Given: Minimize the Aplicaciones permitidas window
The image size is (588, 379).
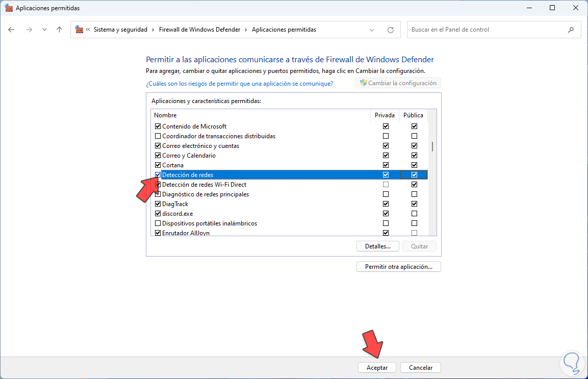Looking at the screenshot, I should coord(529,8).
